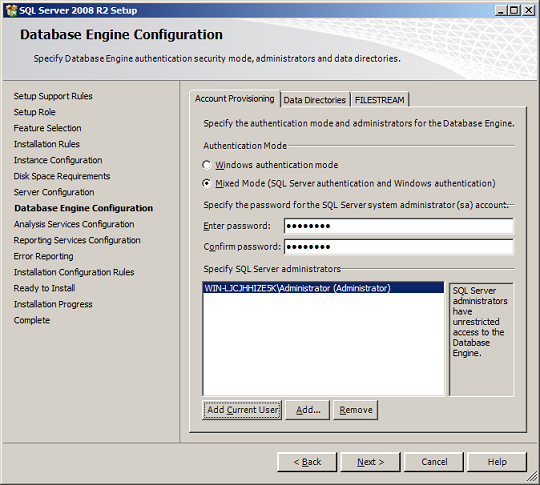
Task: Click Feature Selection step
Action: click(x=48, y=128)
